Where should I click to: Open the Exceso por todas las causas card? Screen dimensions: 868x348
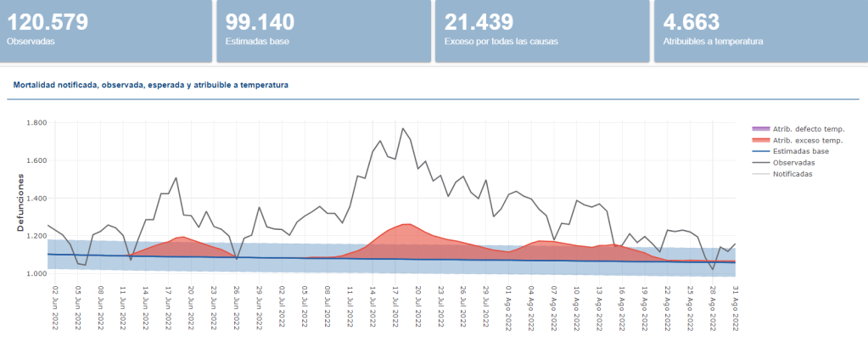click(x=540, y=31)
